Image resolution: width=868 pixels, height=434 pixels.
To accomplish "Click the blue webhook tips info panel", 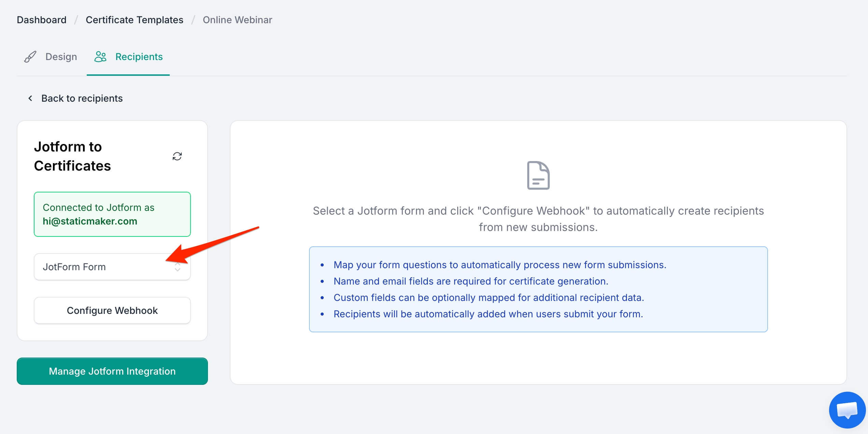I will (538, 289).
